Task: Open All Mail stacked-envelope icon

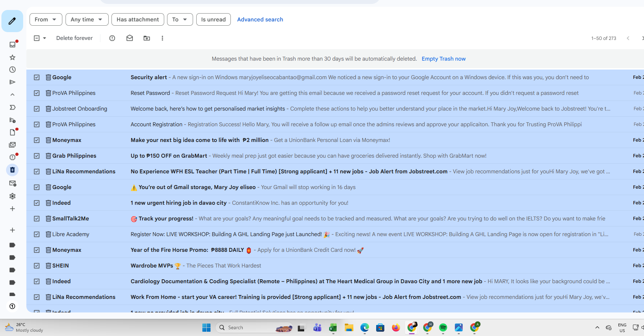Action: 12,145
